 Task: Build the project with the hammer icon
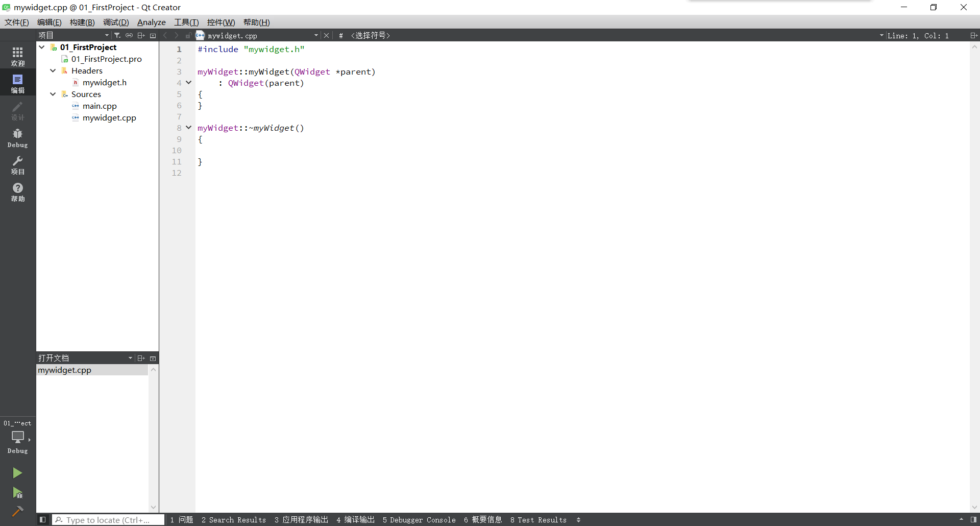(17, 511)
